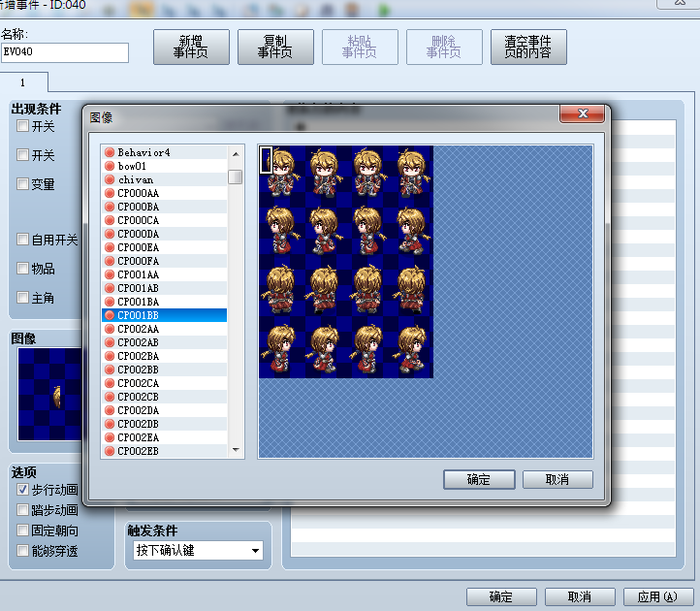Choose the CP002BA entry

pyautogui.click(x=164, y=356)
